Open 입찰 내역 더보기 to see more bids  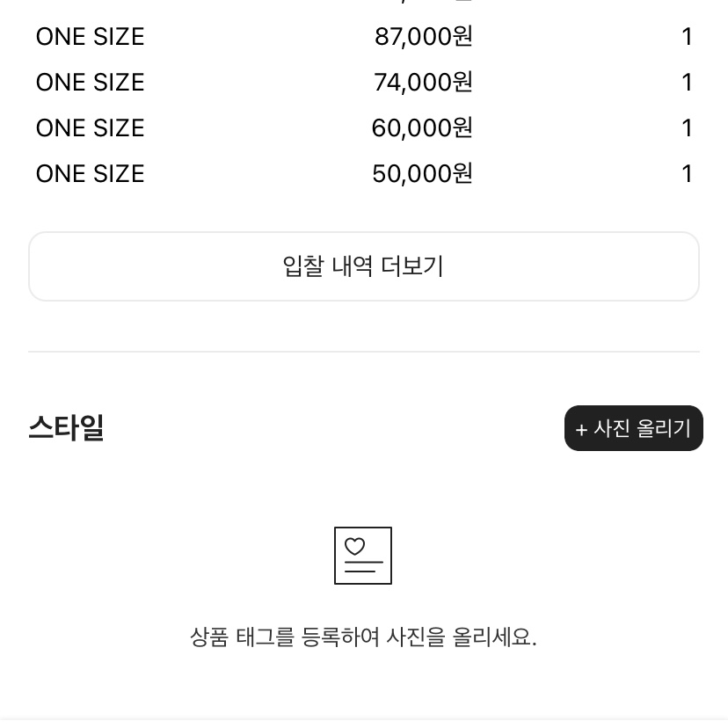point(364,266)
